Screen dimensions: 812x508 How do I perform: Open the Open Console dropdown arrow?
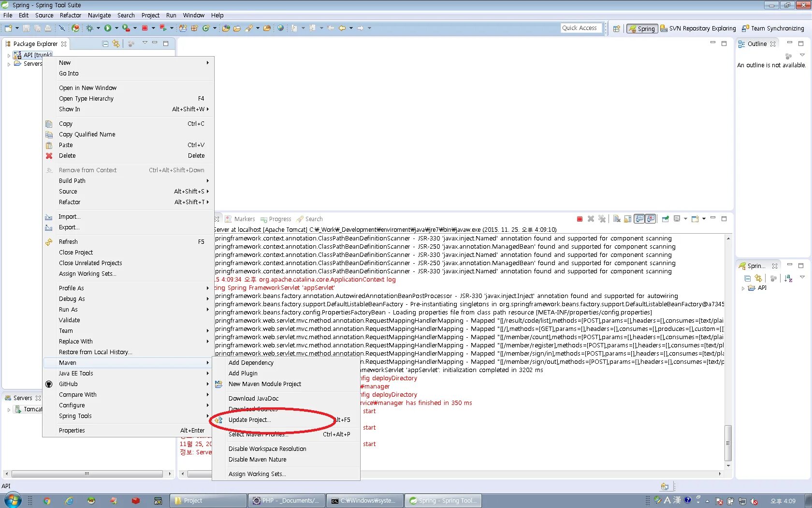tap(704, 219)
